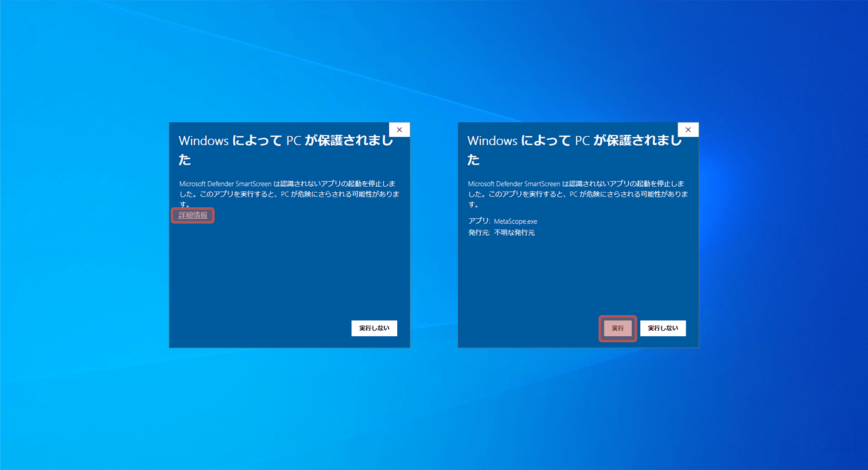Click 実行しない in the dialog with 詳細情報 link

[x=374, y=328]
